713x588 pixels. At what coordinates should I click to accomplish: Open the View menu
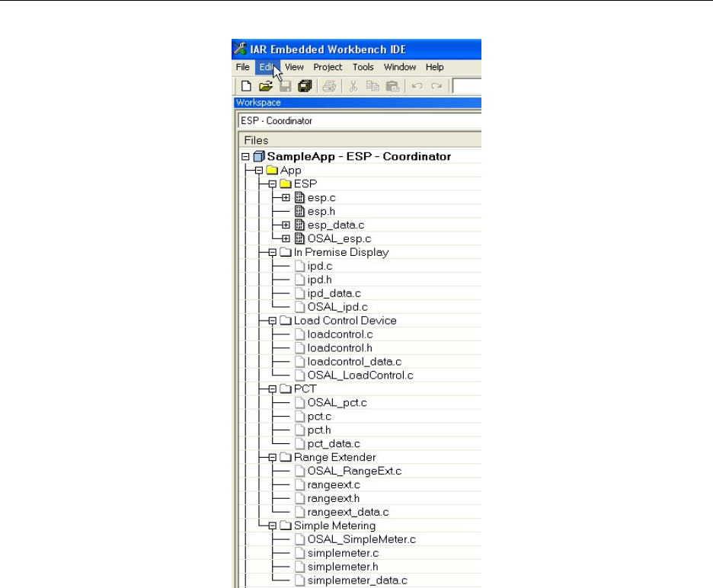[x=294, y=67]
